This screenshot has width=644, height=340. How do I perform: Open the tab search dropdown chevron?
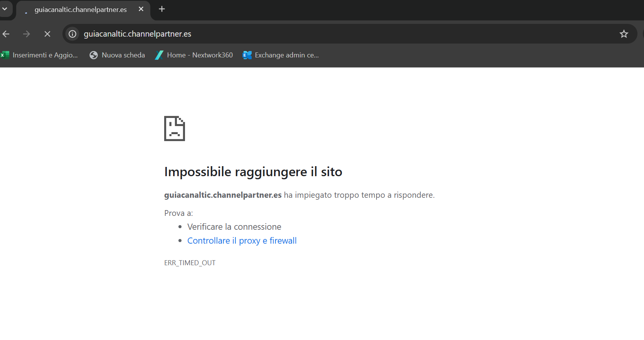click(5, 9)
